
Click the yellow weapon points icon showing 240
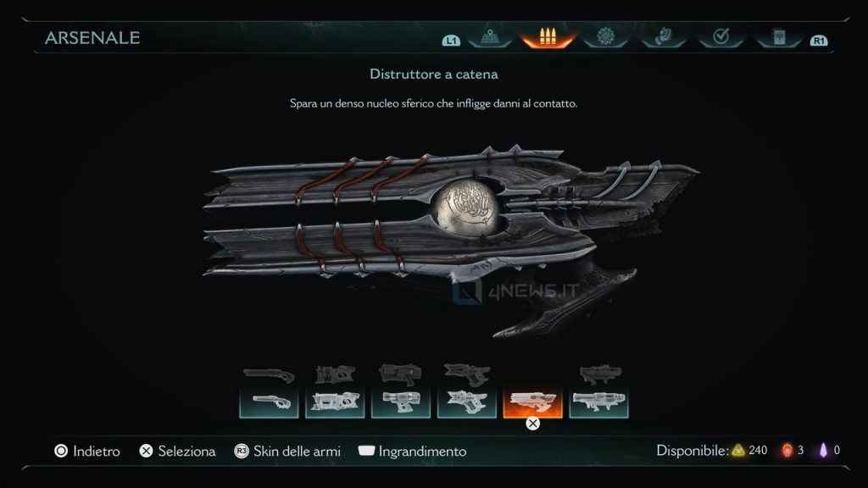(738, 451)
